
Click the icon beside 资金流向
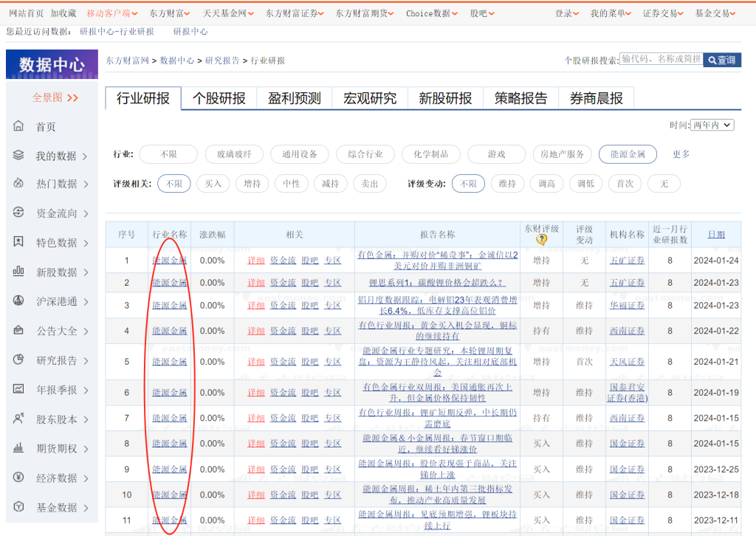(x=18, y=213)
